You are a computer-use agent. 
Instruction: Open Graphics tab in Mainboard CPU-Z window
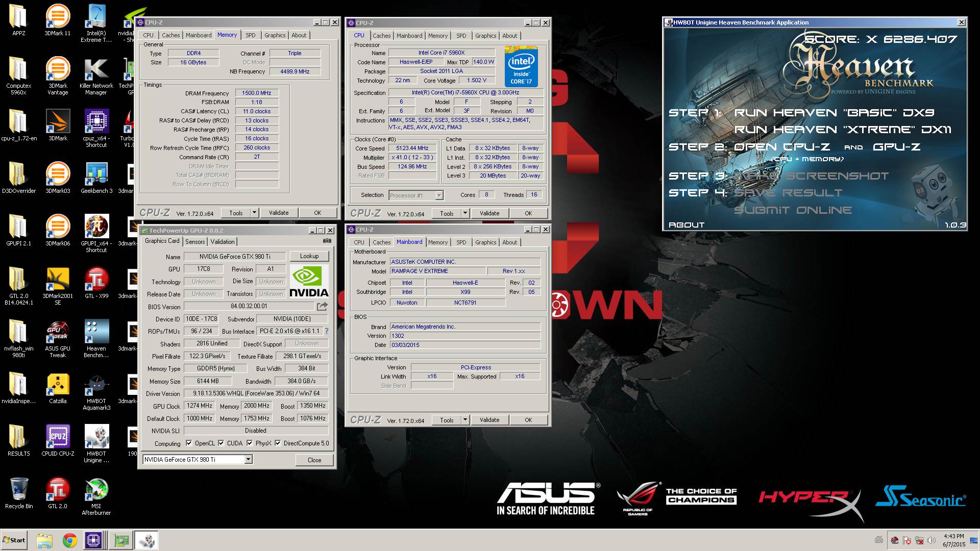click(x=485, y=242)
